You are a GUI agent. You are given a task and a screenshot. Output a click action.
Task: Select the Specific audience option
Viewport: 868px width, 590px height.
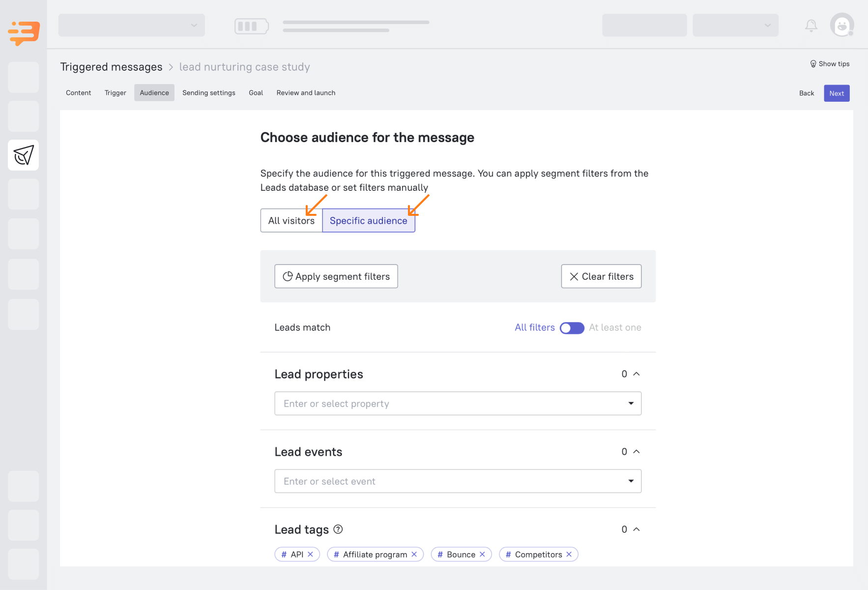[368, 220]
